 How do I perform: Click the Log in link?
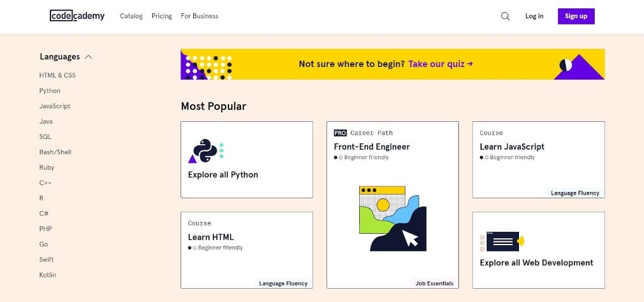(534, 16)
